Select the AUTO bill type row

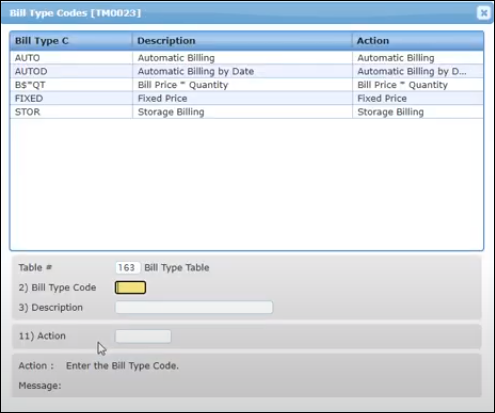247,58
